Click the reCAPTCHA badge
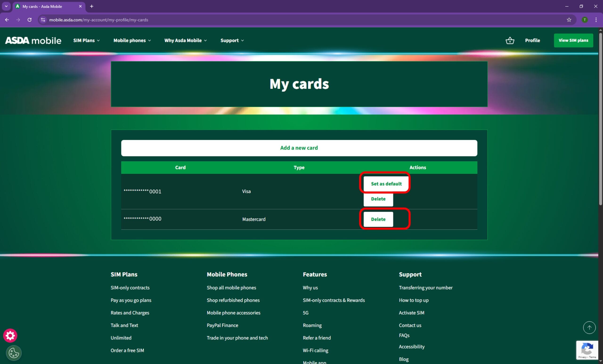 pyautogui.click(x=587, y=350)
